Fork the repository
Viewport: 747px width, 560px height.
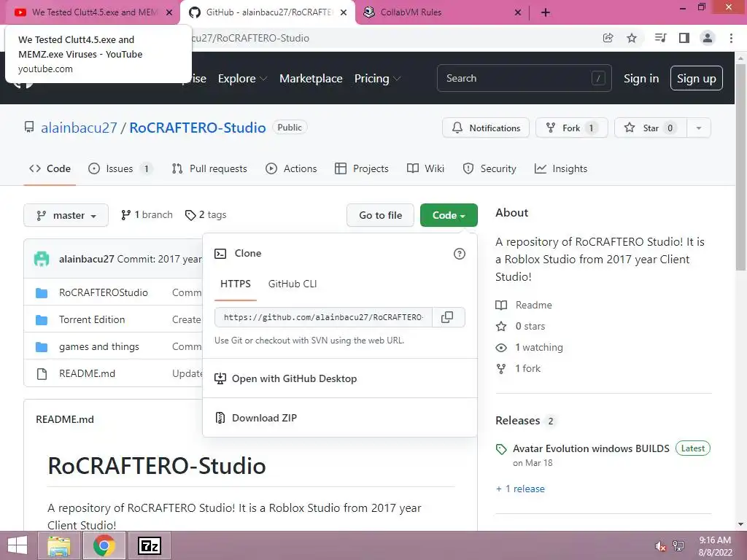tap(571, 128)
